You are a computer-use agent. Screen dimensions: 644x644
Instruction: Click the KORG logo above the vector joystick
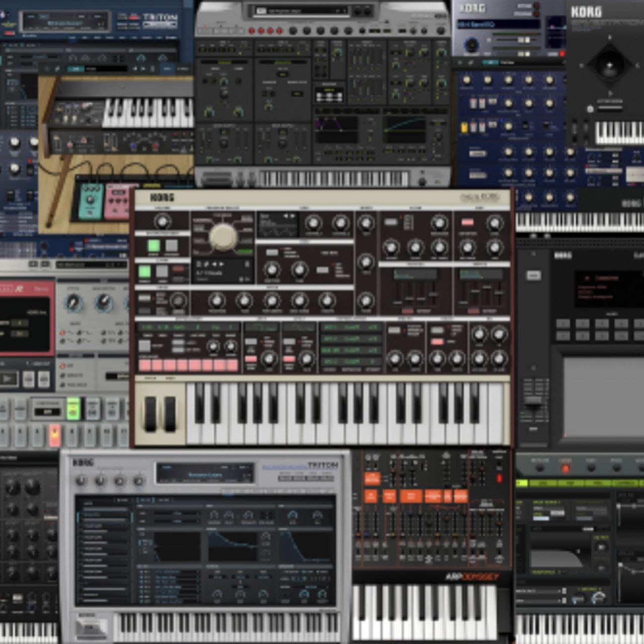tap(586, 12)
